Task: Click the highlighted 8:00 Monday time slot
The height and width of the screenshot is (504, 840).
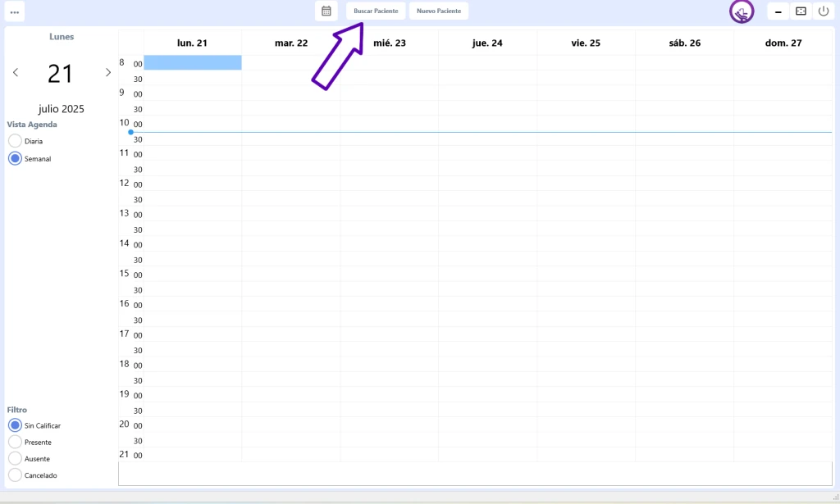Action: pyautogui.click(x=193, y=63)
